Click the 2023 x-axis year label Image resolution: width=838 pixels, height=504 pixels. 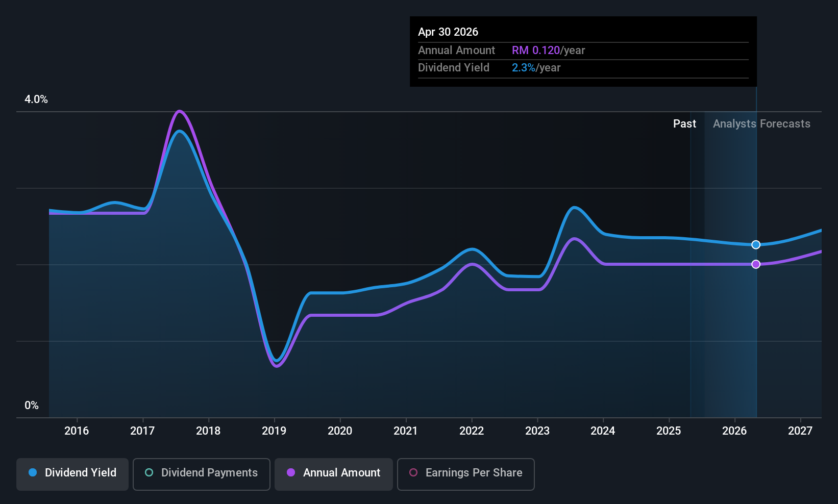pyautogui.click(x=537, y=431)
